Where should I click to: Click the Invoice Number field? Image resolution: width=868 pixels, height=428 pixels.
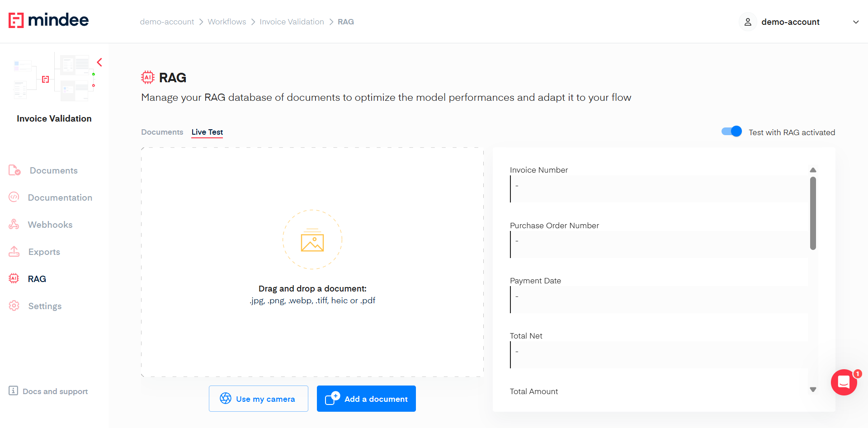(x=658, y=189)
